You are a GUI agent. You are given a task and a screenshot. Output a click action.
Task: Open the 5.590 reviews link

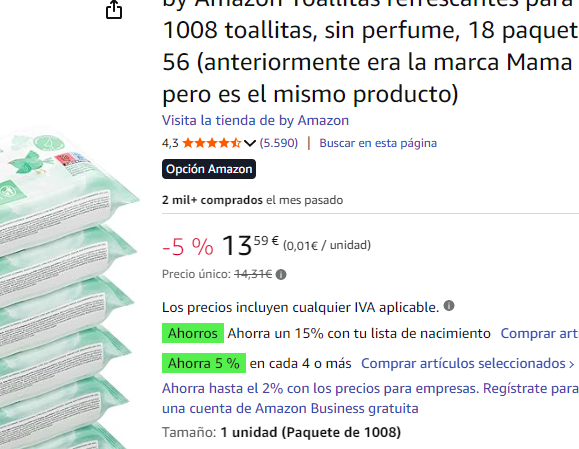tap(279, 143)
